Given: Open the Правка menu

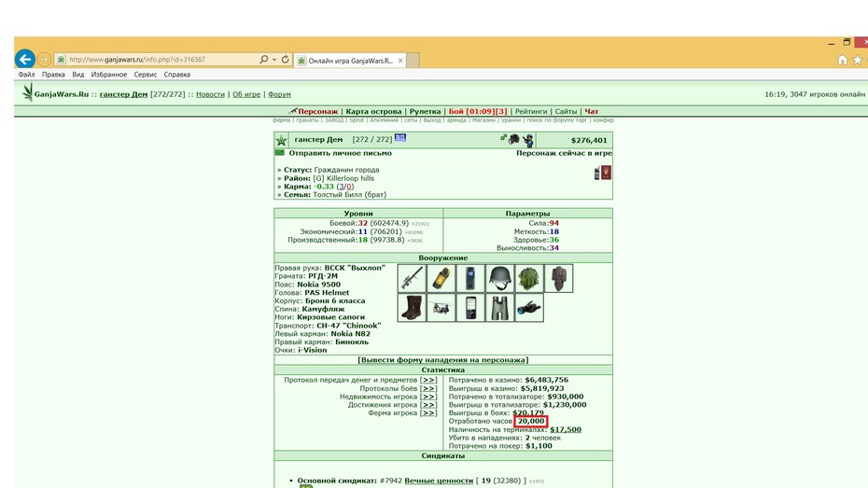Looking at the screenshot, I should point(53,75).
